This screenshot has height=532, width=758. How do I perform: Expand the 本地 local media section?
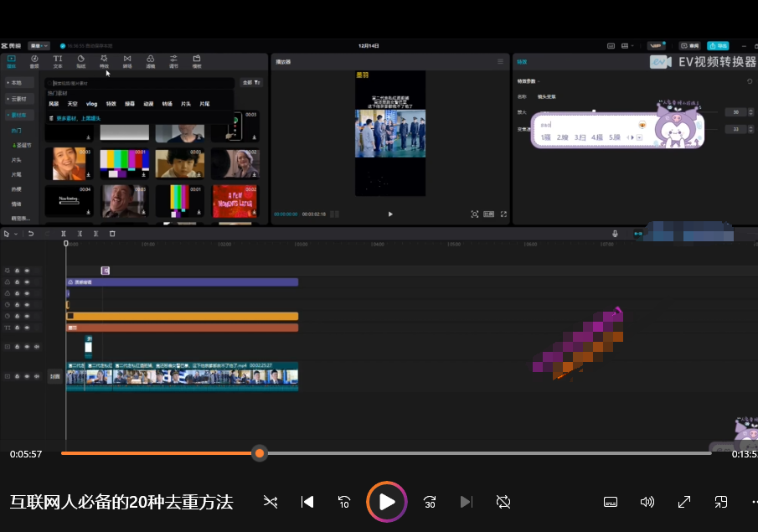click(19, 83)
